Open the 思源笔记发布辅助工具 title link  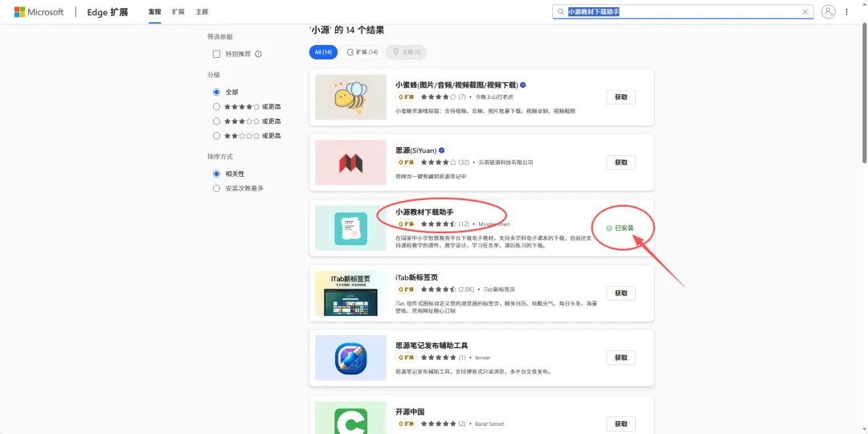[432, 346]
